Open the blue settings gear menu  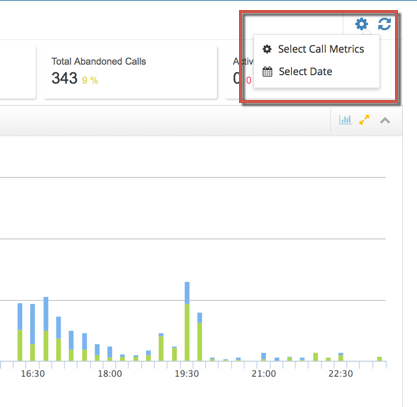(361, 24)
